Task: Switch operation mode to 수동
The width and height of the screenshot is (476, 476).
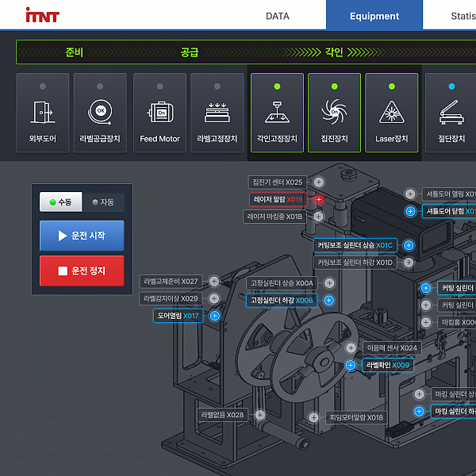Action: [x=61, y=202]
